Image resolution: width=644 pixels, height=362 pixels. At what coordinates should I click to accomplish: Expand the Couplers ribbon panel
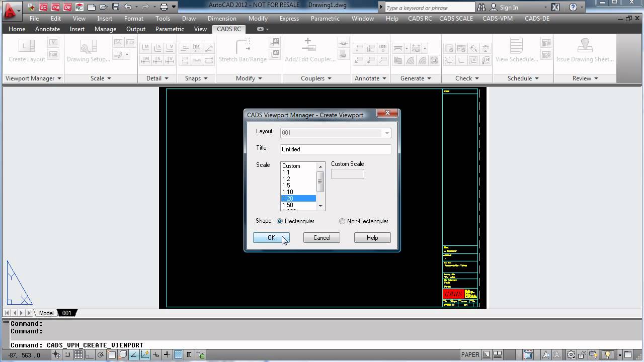point(316,78)
